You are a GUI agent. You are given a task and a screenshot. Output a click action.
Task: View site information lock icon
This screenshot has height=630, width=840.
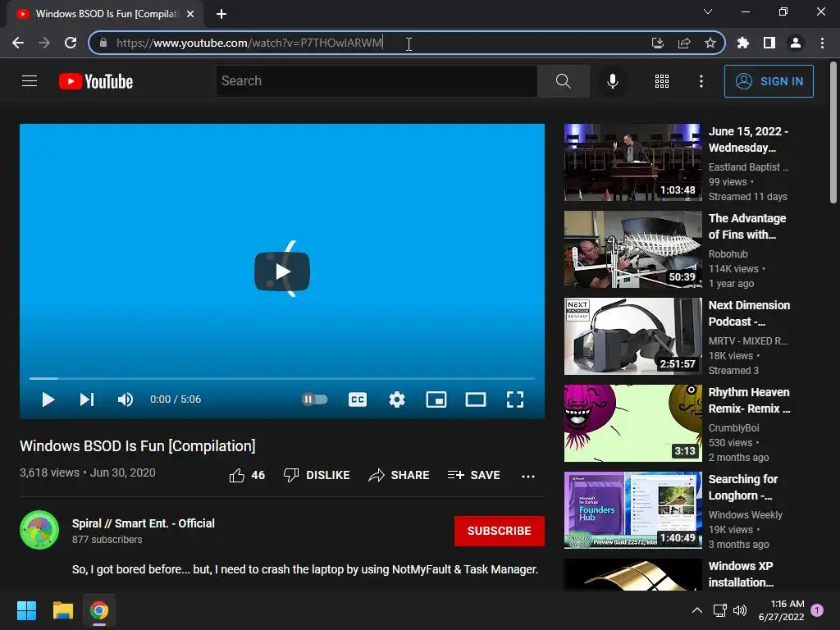pos(103,43)
